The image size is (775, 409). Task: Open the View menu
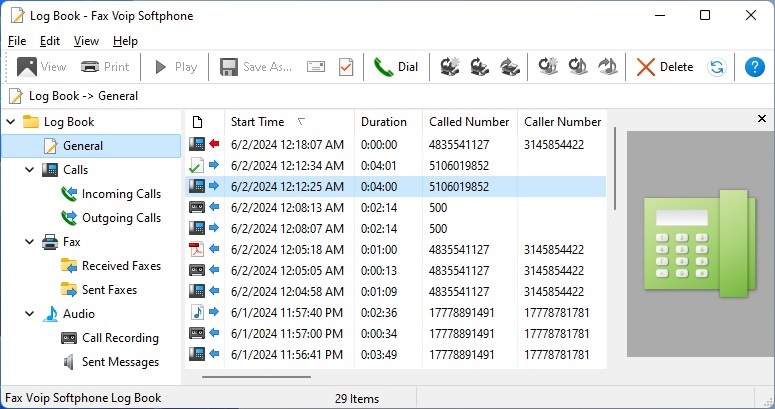(86, 41)
